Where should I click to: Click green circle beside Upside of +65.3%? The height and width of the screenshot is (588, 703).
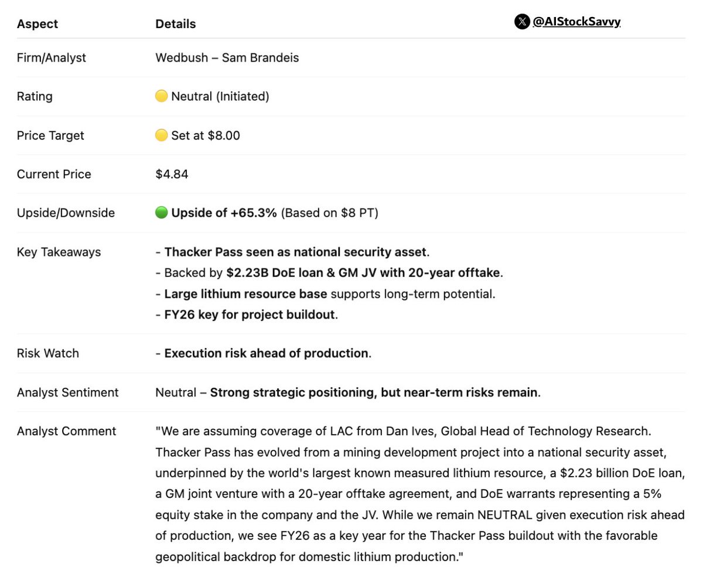[x=162, y=213]
